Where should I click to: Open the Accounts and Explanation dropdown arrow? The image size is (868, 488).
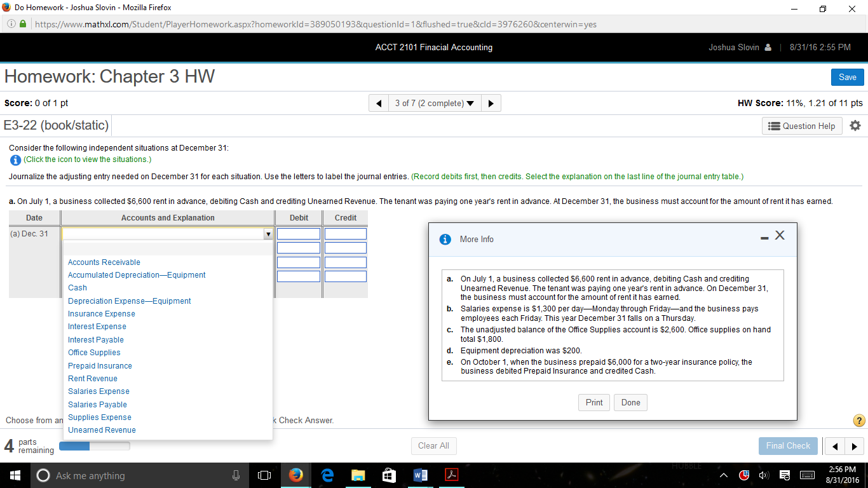268,233
